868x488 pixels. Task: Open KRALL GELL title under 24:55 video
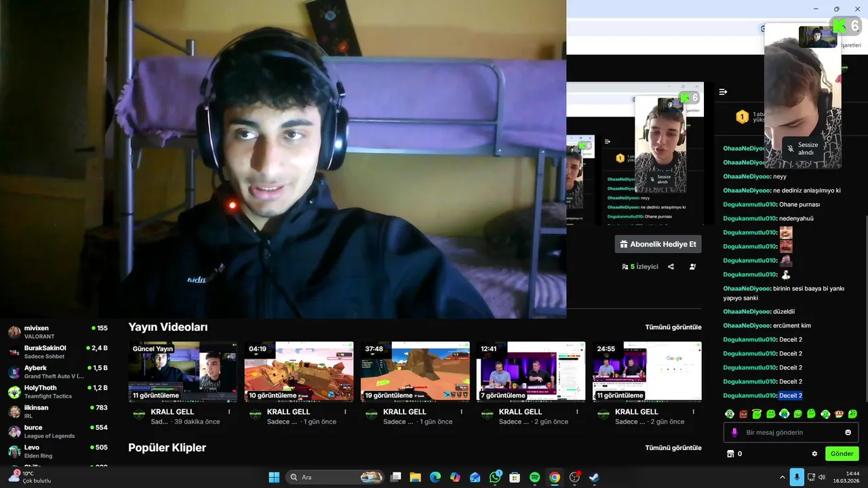(x=637, y=411)
